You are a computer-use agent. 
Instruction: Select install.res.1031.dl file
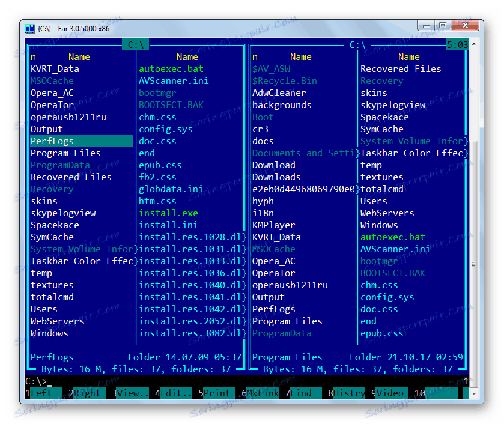click(190, 249)
